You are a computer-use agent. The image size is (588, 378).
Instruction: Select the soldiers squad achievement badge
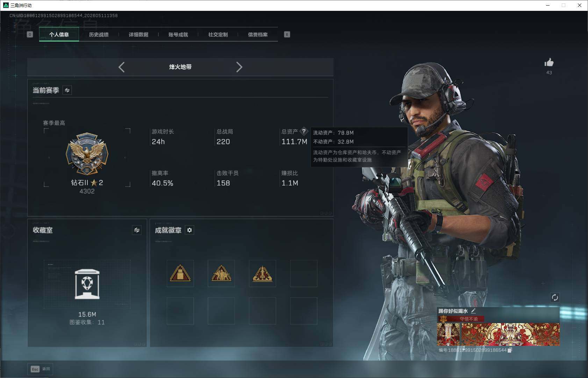point(221,273)
